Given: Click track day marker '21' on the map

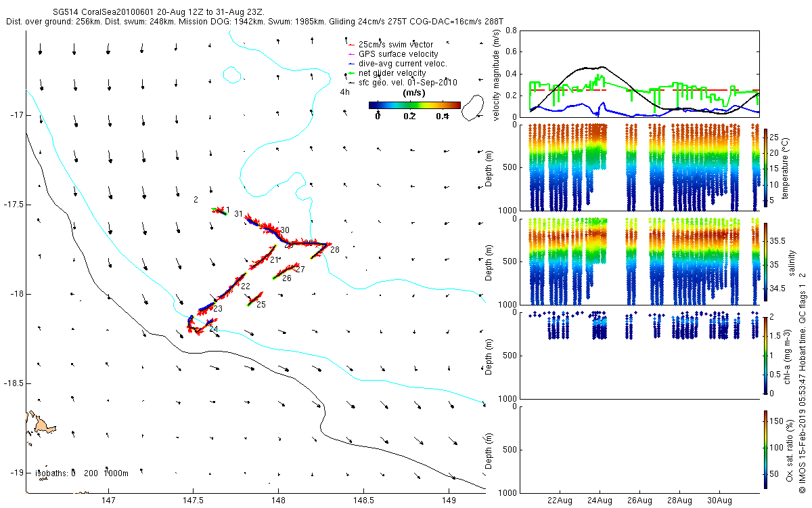Looking at the screenshot, I should (x=274, y=259).
